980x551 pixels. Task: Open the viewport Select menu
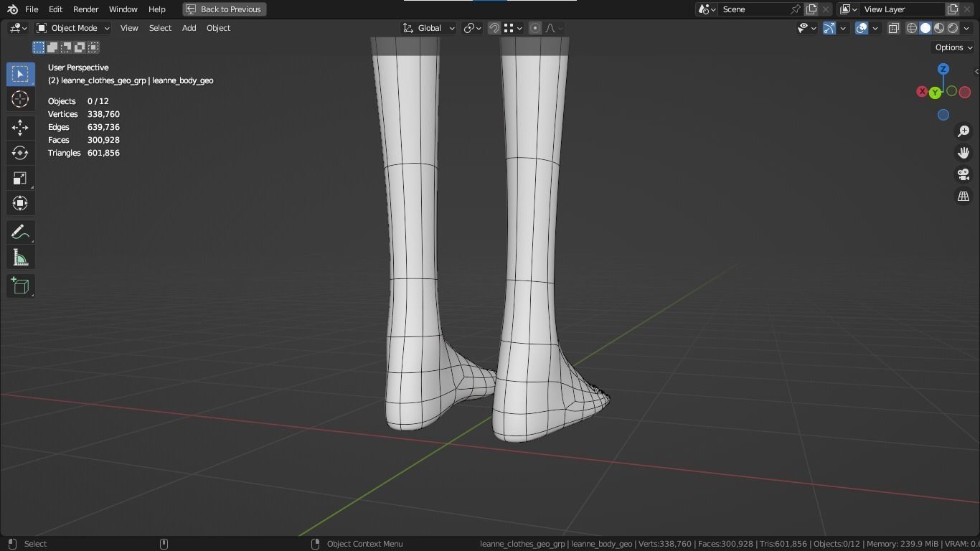tap(160, 28)
